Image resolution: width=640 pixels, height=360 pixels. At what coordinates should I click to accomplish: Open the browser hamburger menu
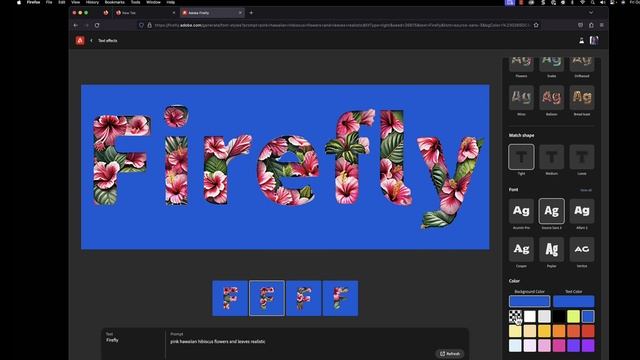[602, 25]
